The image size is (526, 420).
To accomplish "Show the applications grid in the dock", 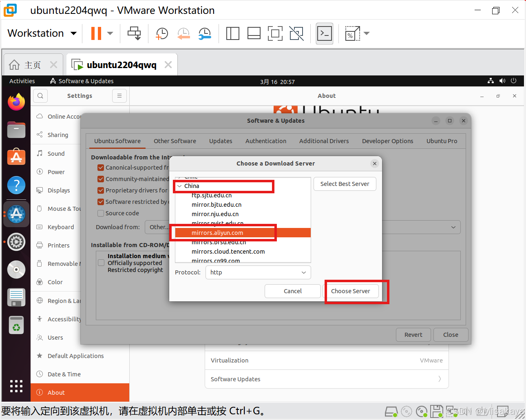I will (x=16, y=386).
